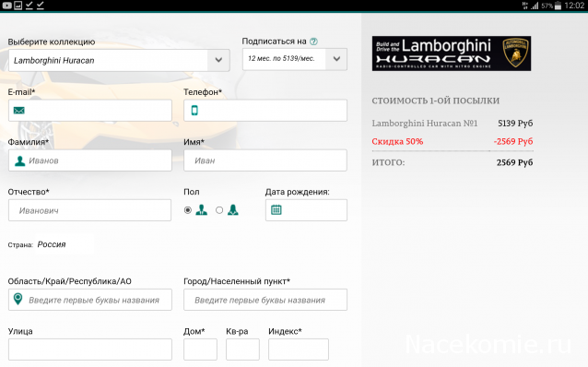
Task: Tap the YouTube notification icon in status bar
Action: point(6,6)
